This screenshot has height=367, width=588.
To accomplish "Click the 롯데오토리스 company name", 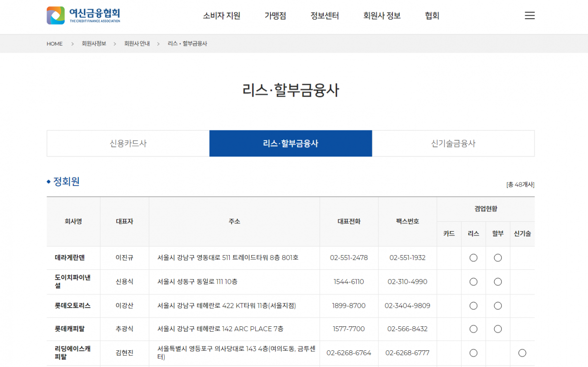I will (73, 306).
